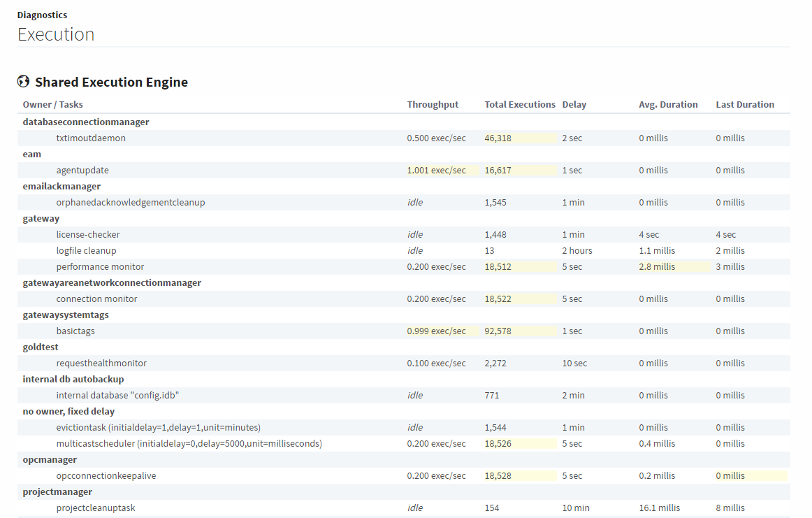Click the connection monitor task row
The image size is (812, 518).
pyautogui.click(x=96, y=299)
